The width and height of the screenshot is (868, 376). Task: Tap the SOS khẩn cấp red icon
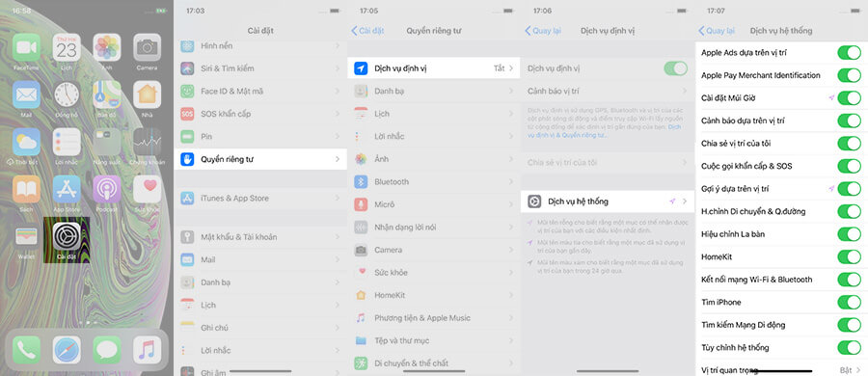click(187, 114)
